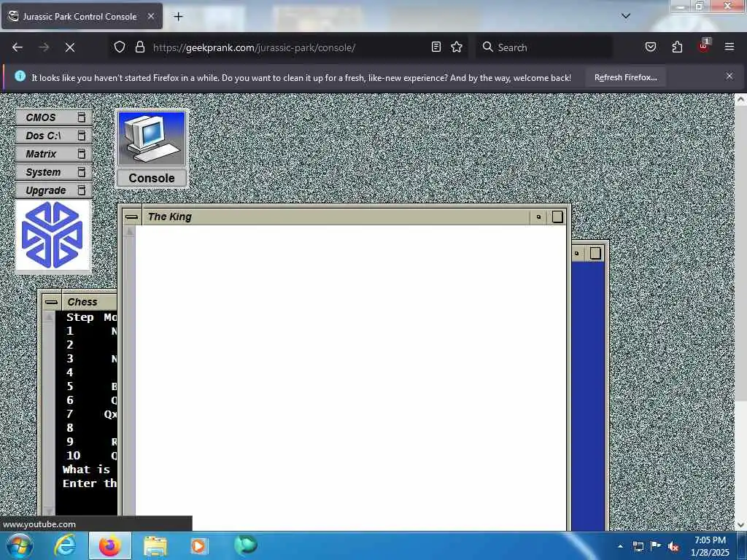Open the media player taskbar icon

click(x=199, y=546)
